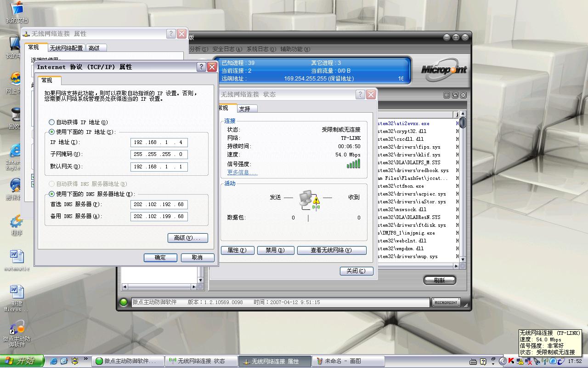Click the MICROPOINT badge button in the status bar
588x368 pixels.
pyautogui.click(x=446, y=302)
